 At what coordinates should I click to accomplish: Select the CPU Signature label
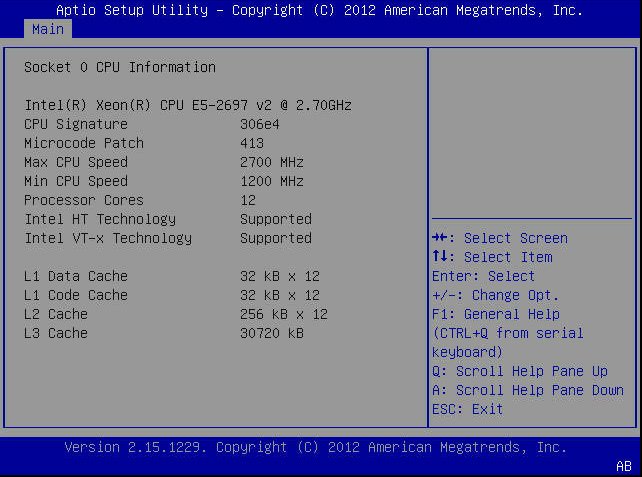[76, 124]
